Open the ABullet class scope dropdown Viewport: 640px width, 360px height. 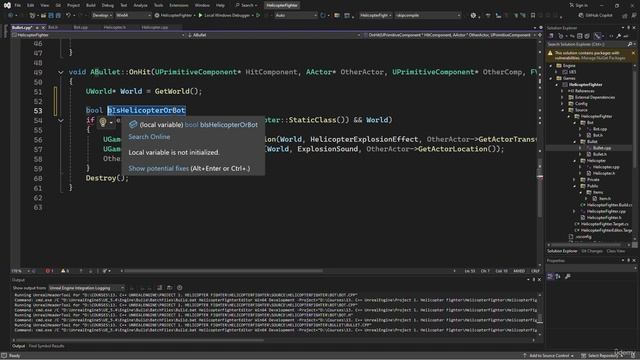274,35
